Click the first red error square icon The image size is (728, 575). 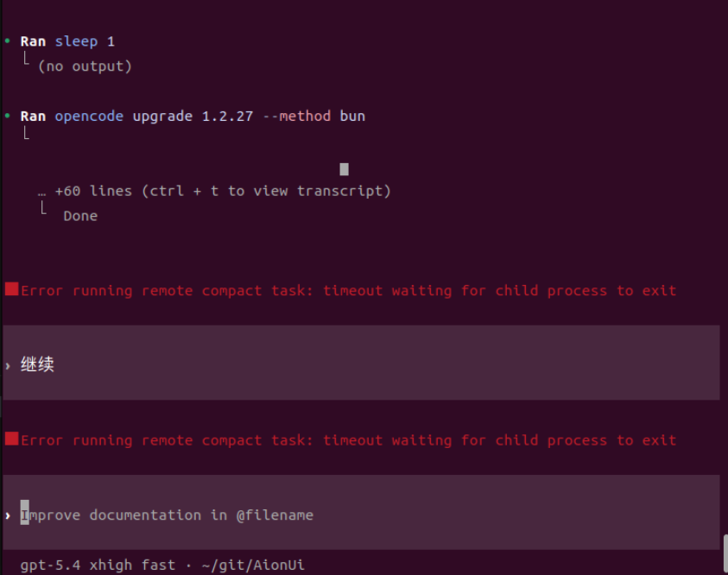click(11, 289)
